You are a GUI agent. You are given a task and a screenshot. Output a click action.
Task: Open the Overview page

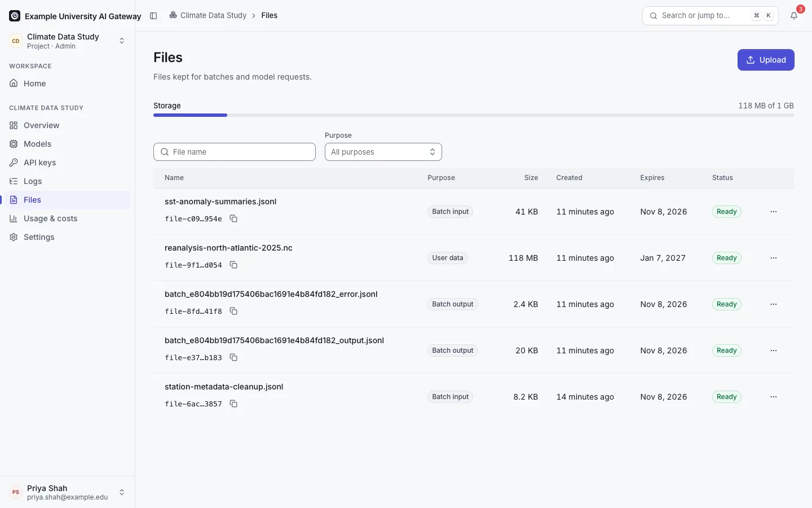(68, 125)
